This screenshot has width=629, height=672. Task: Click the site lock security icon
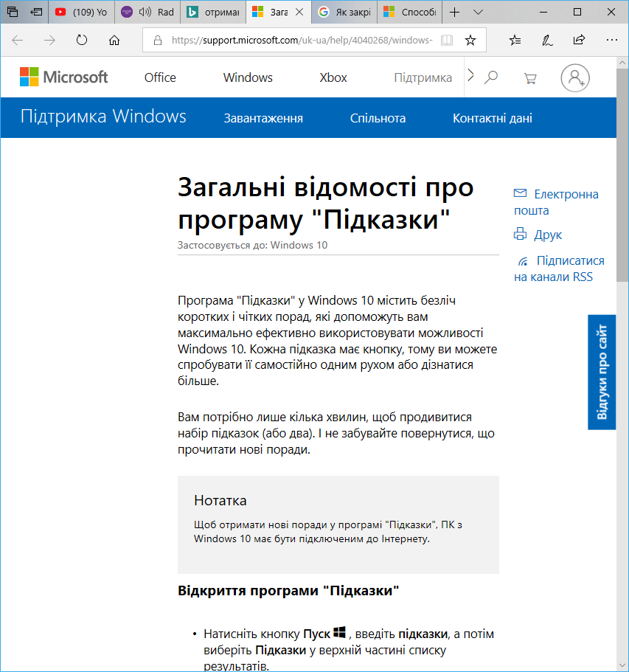[x=158, y=41]
